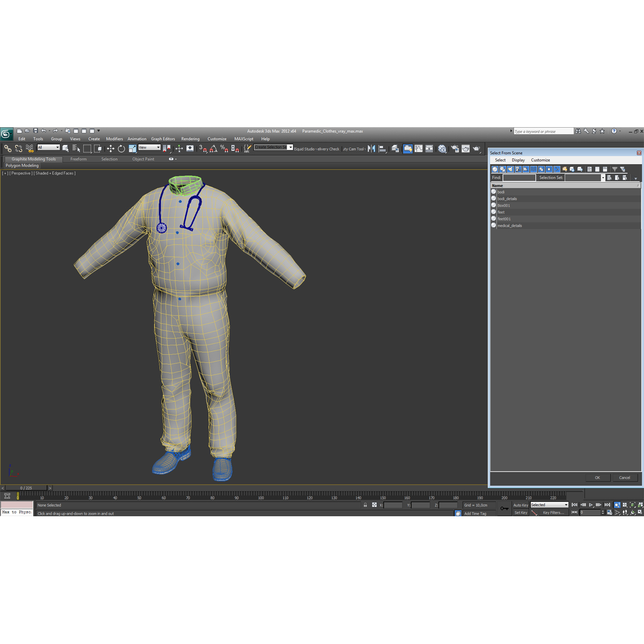The image size is (644, 644).
Task: Switch to the Display tab in Select From Scene
Action: 518,160
